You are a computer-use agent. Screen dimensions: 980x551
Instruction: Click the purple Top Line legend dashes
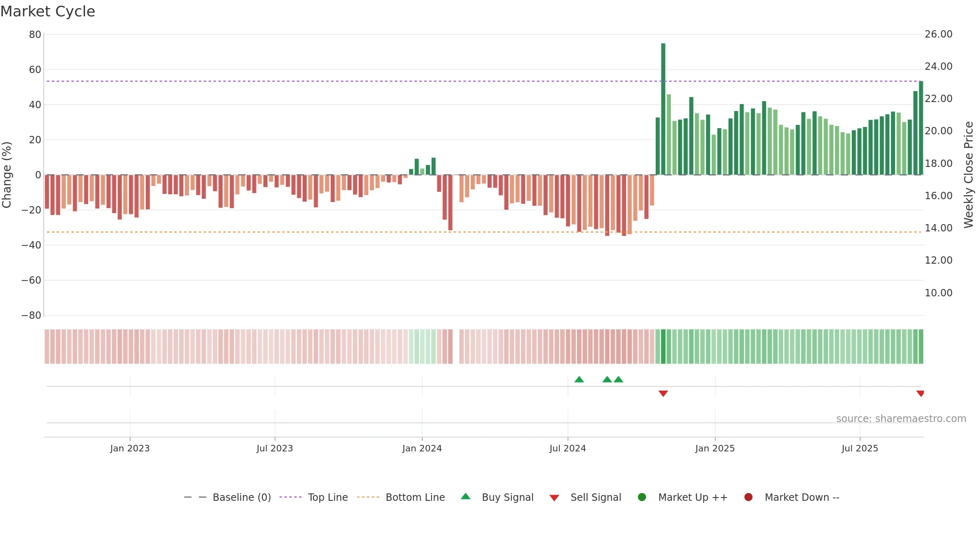tap(290, 497)
